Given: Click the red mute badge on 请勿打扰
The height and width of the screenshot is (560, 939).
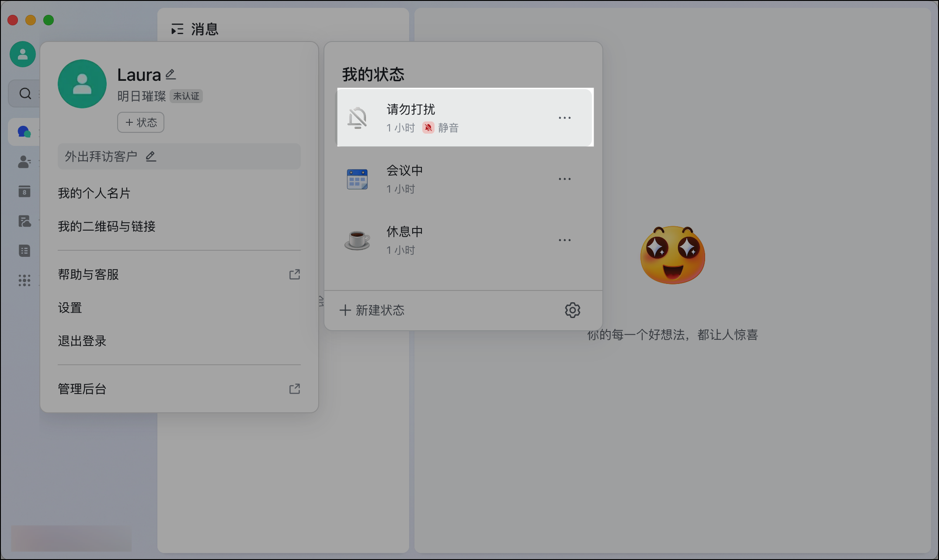Looking at the screenshot, I should pos(428,128).
